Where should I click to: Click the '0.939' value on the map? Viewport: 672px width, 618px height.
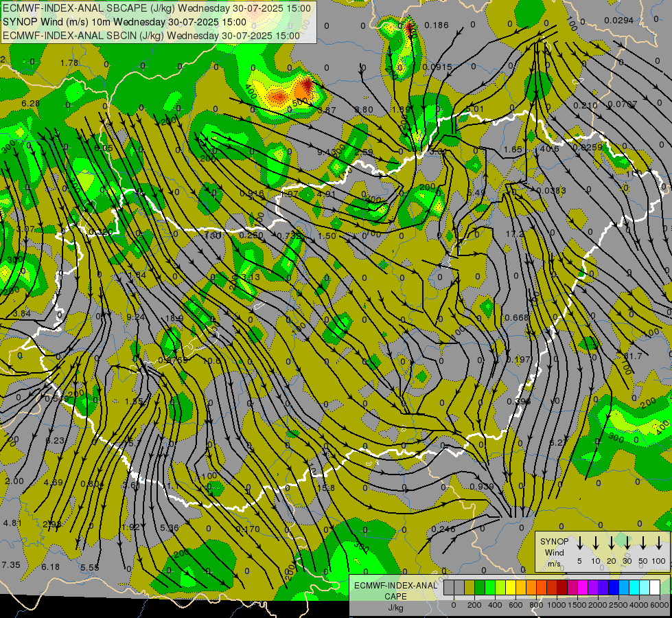click(481, 486)
